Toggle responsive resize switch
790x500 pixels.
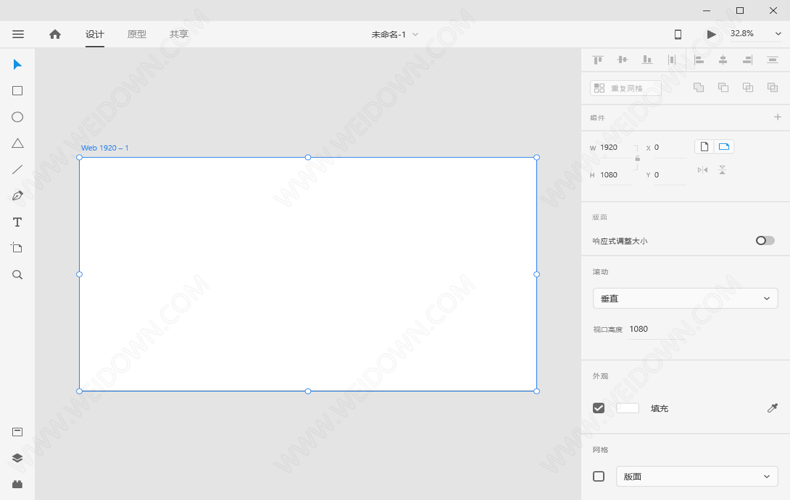pyautogui.click(x=765, y=240)
